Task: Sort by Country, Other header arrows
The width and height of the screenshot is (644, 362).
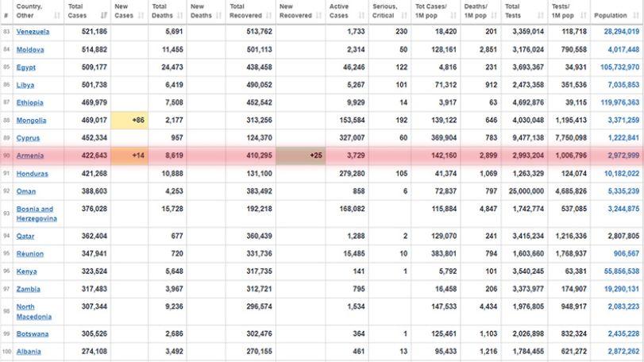Action: 57,16
